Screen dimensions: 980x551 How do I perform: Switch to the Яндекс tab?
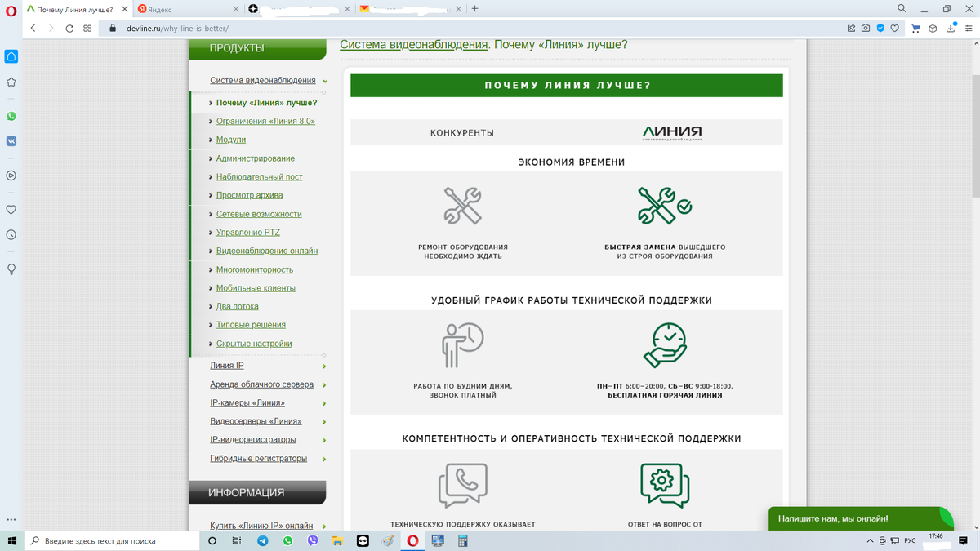click(x=186, y=9)
